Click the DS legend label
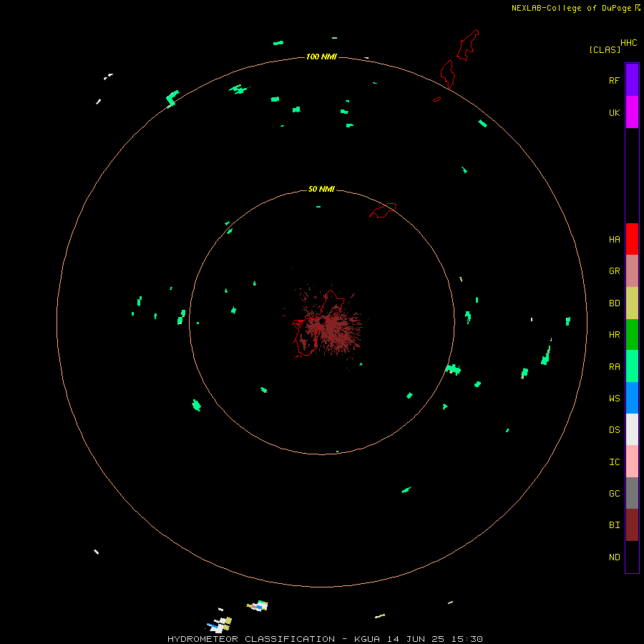This screenshot has height=644, width=644. [x=614, y=430]
